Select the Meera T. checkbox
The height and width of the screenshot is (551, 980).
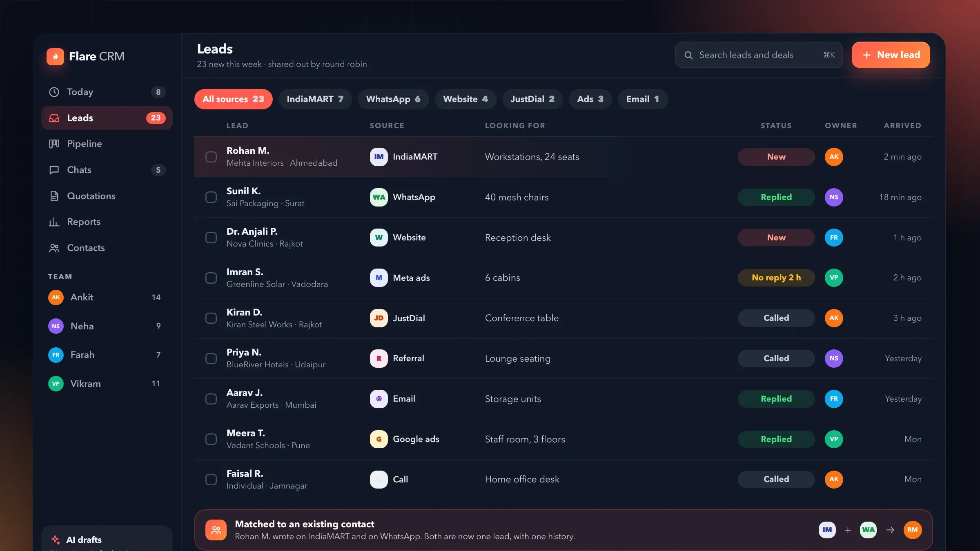tap(211, 439)
